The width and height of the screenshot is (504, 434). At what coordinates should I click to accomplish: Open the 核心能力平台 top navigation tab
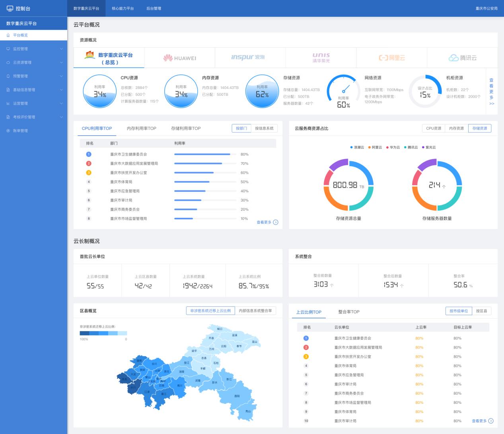pos(123,8)
